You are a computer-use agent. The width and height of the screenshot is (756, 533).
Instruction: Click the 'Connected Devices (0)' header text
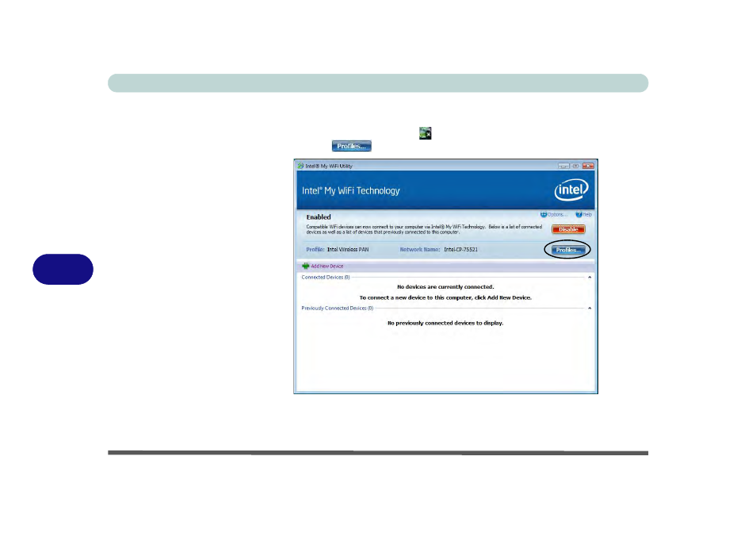click(326, 278)
